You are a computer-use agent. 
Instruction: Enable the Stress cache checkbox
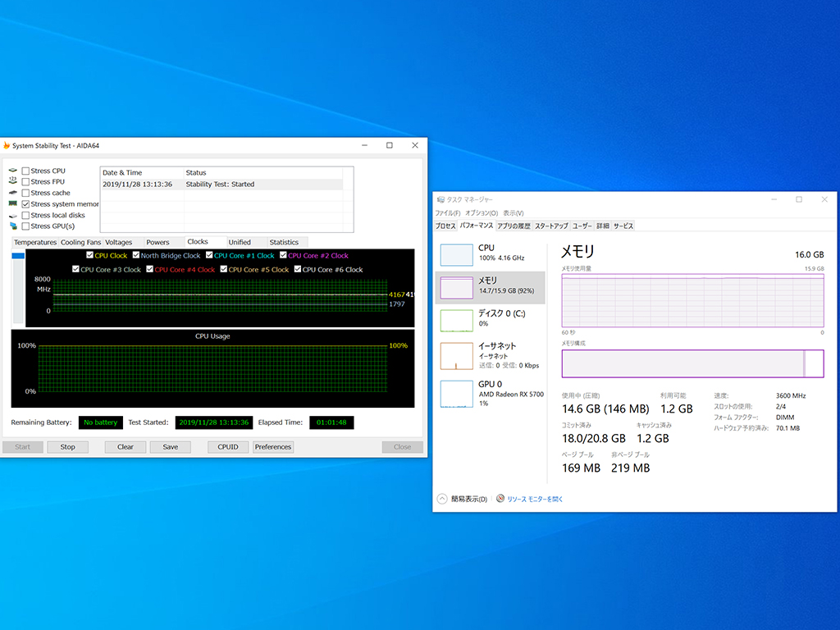click(x=25, y=193)
